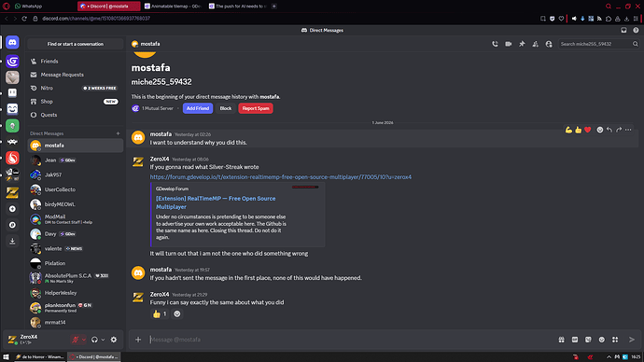Create new DM plus icon
The height and width of the screenshot is (362, 644).
118,133
